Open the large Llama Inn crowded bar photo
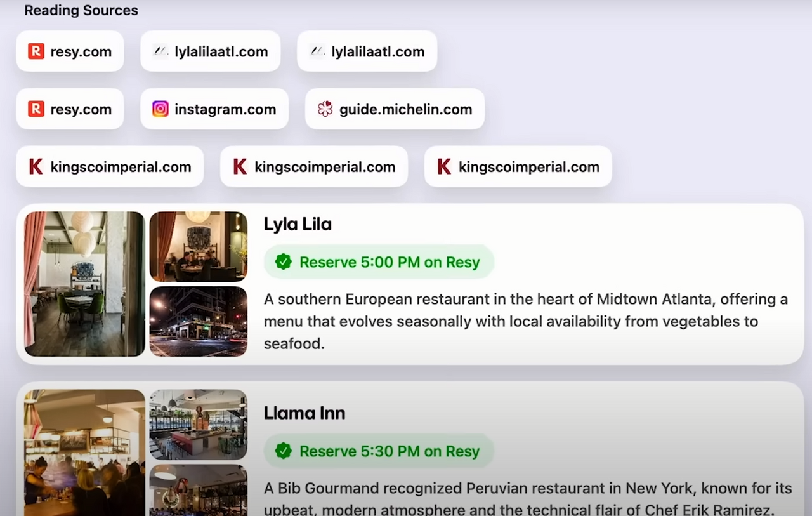This screenshot has width=812, height=516. coord(84,452)
